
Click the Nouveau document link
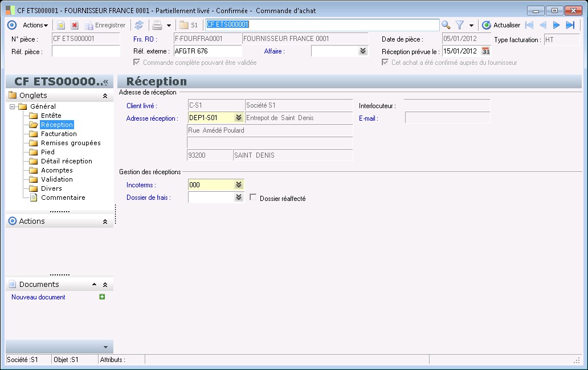pyautogui.click(x=38, y=297)
